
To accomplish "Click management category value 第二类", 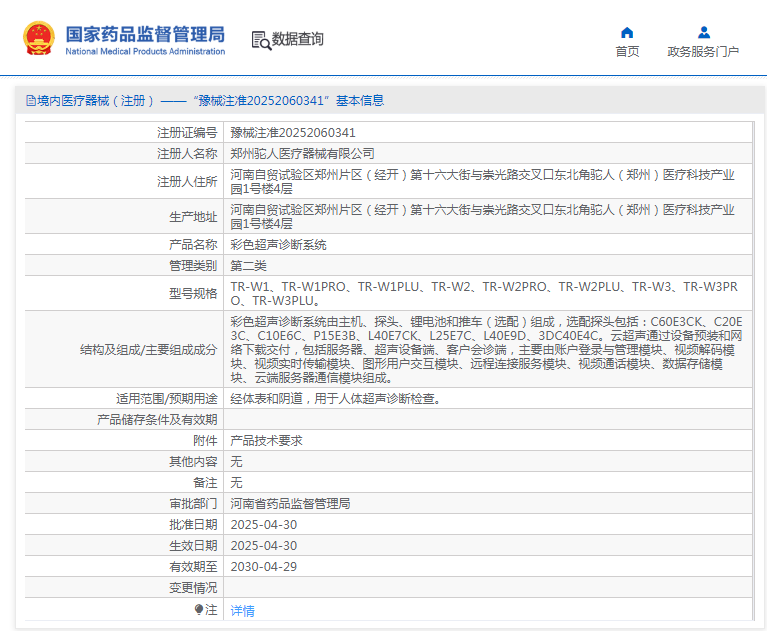I will (x=248, y=265).
